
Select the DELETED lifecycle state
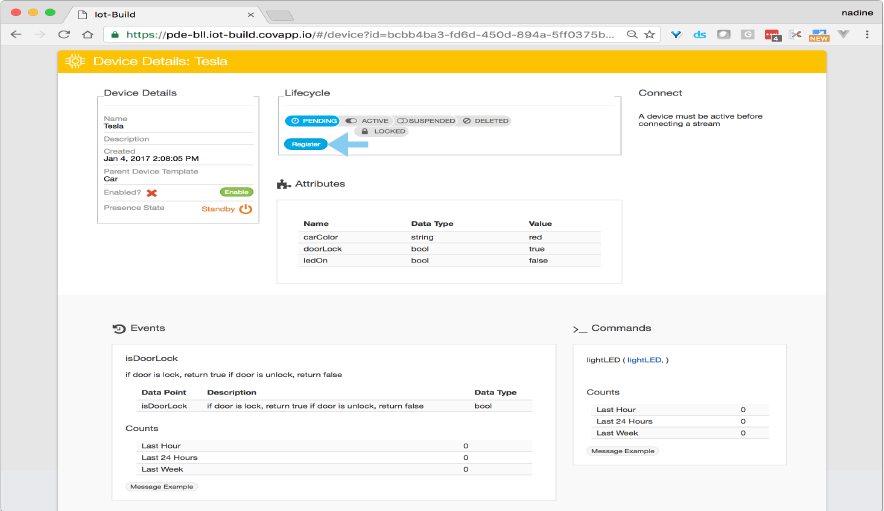(x=485, y=121)
